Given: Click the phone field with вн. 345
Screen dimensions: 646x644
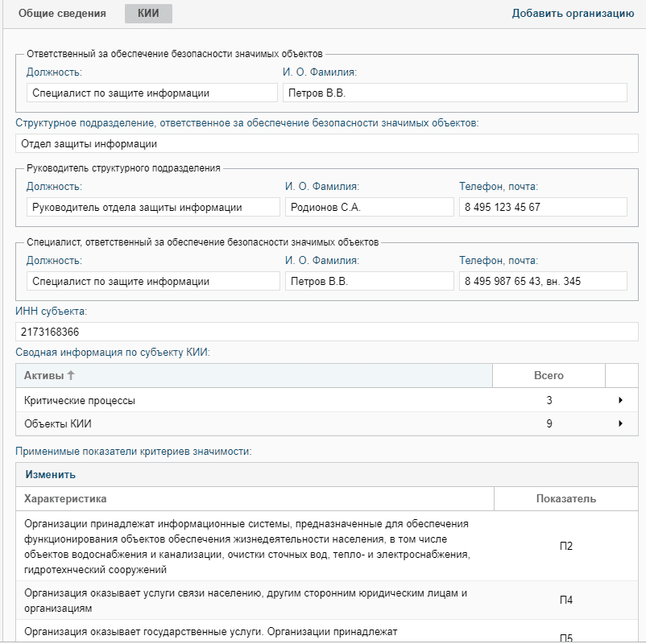Looking at the screenshot, I should point(542,282).
